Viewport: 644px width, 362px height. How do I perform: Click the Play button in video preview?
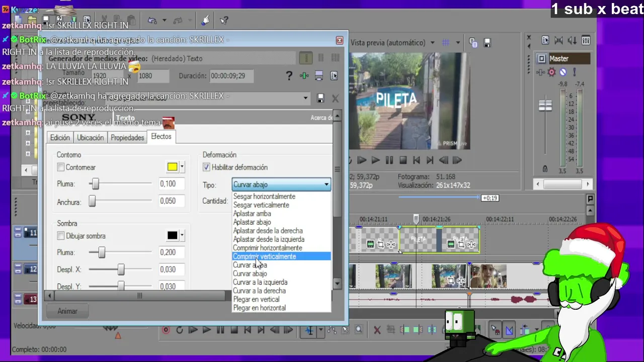[375, 160]
